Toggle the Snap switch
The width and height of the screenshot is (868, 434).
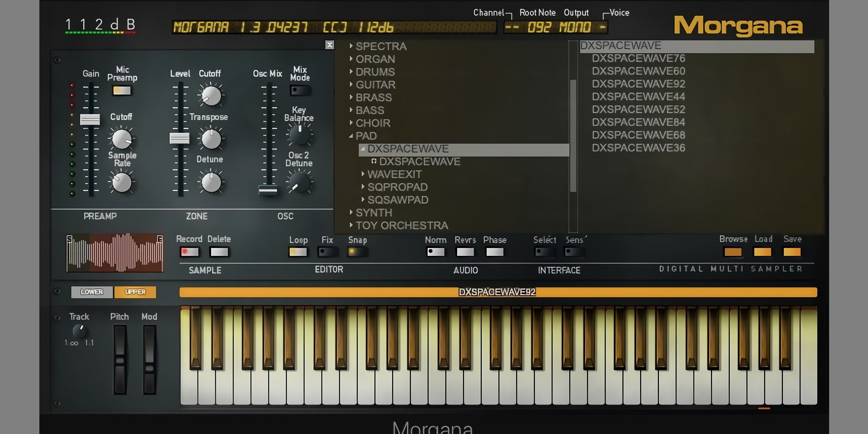357,252
